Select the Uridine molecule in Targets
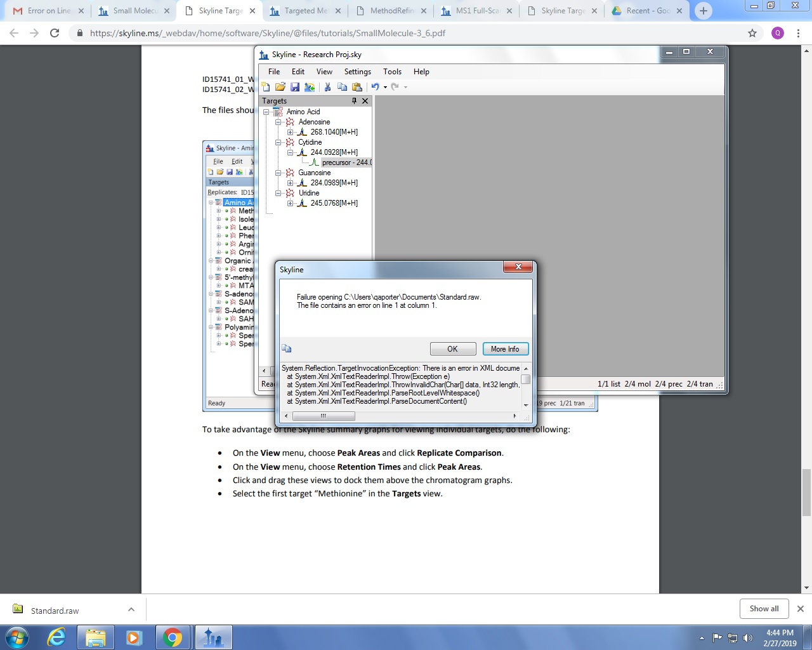Image resolution: width=812 pixels, height=650 pixels. (309, 193)
